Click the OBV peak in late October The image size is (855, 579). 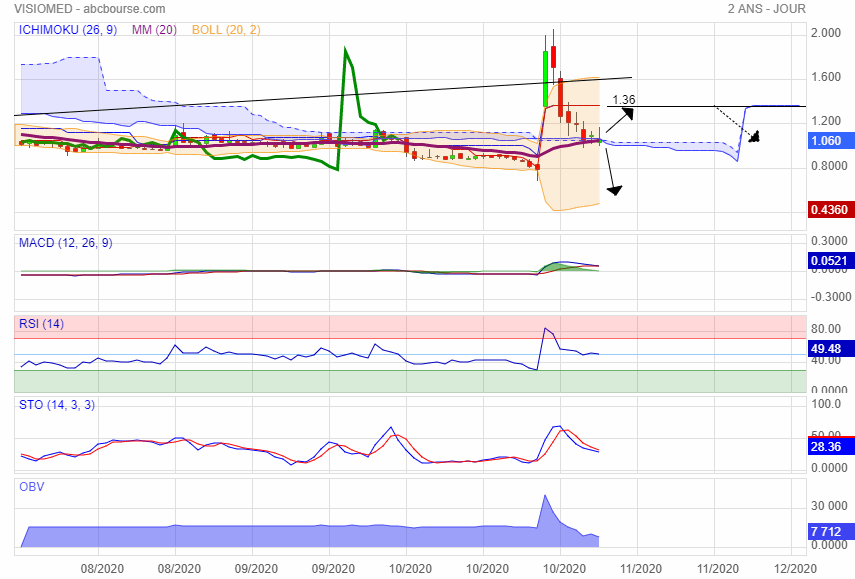(545, 496)
